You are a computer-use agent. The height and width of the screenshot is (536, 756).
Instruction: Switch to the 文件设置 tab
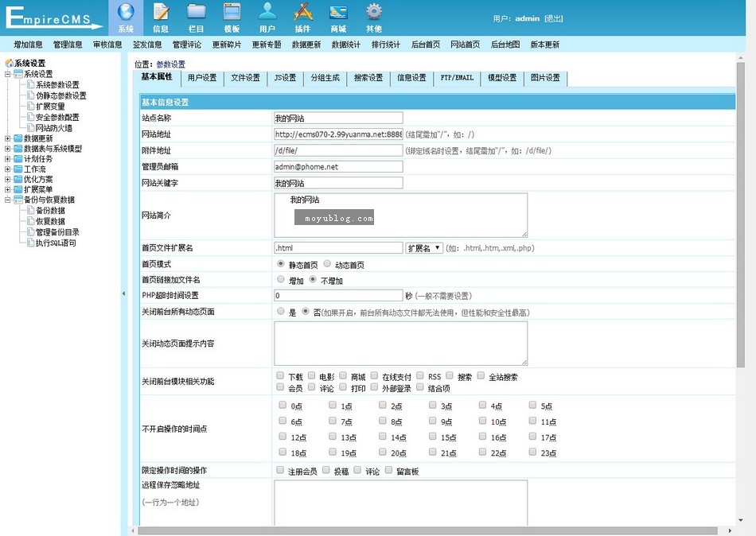tap(245, 78)
